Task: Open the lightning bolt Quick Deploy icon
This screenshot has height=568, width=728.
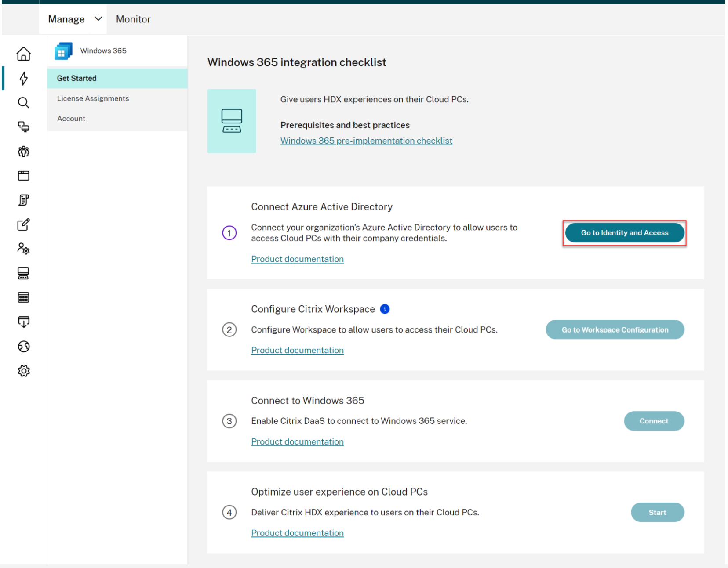Action: 24,79
